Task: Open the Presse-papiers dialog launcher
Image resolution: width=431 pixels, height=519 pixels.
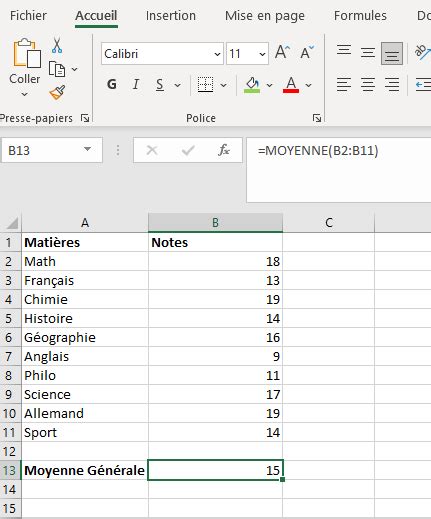Action: [x=85, y=118]
